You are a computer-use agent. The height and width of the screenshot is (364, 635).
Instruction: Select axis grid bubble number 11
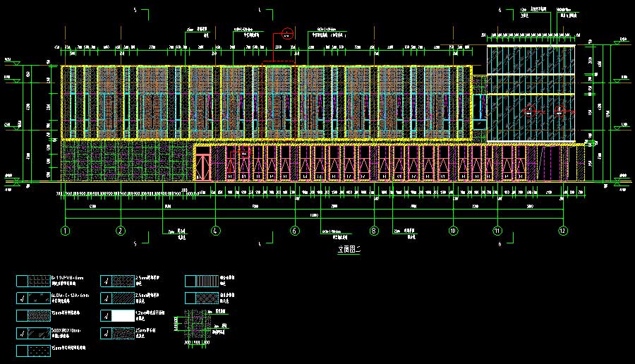pos(497,231)
